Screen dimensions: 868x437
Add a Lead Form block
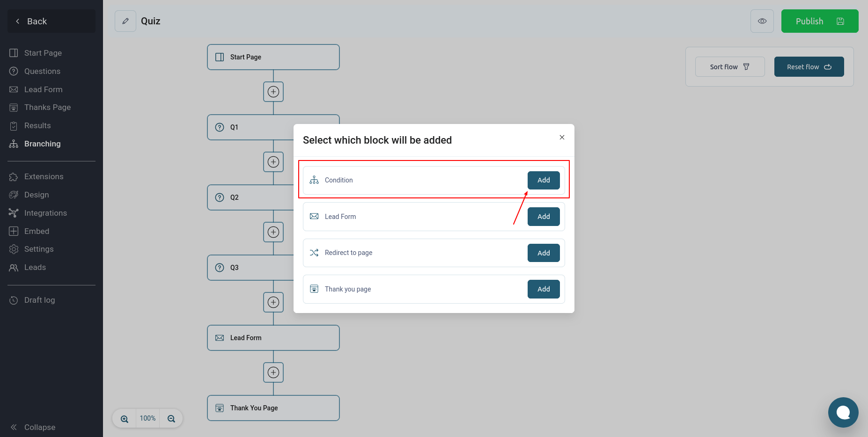tap(544, 217)
